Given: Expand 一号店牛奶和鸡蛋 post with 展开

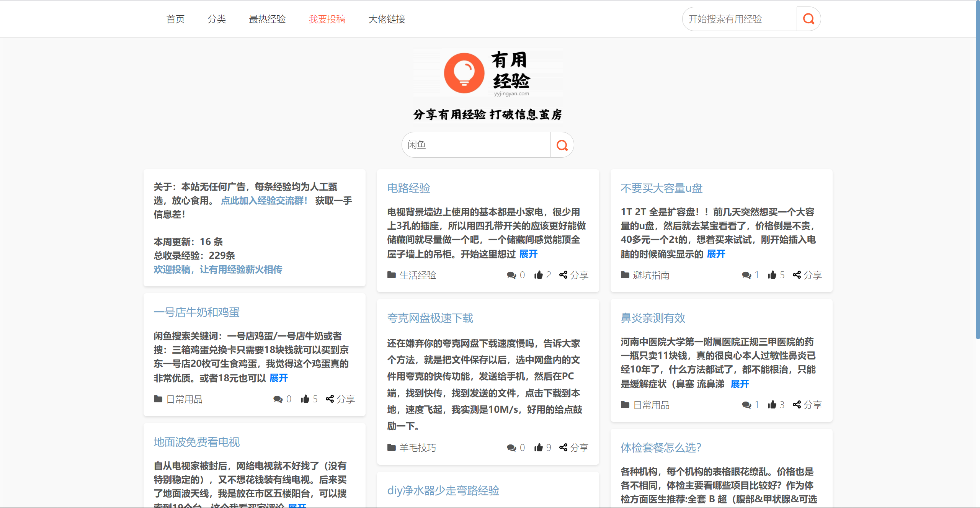Looking at the screenshot, I should 279,378.
